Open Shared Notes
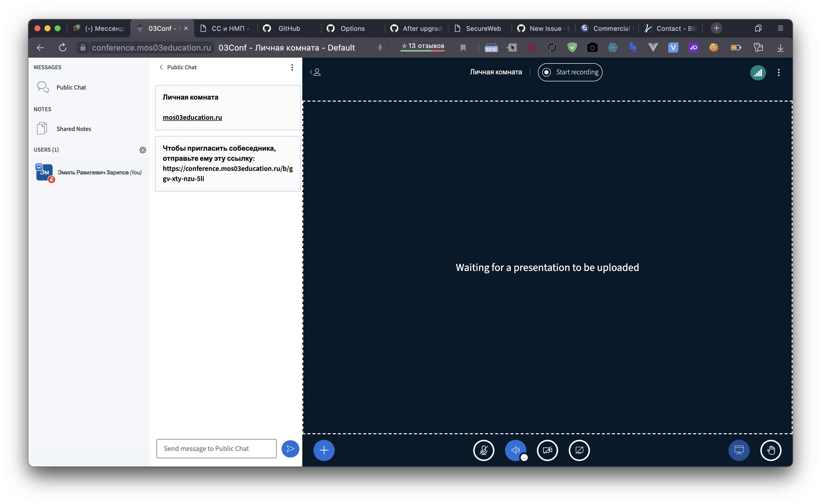The height and width of the screenshot is (504, 821). coord(74,129)
